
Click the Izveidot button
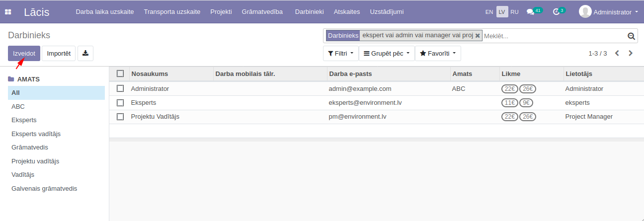[x=24, y=53]
